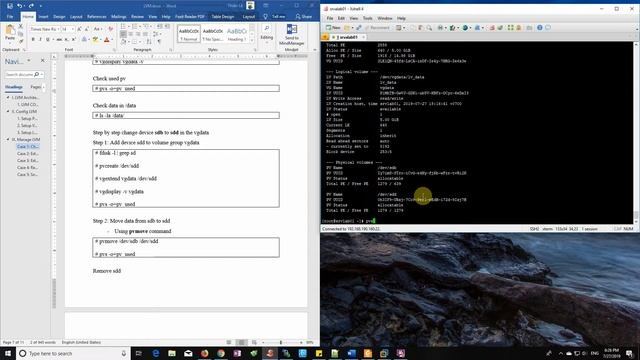Click the 90% zoom level

tap(310, 342)
